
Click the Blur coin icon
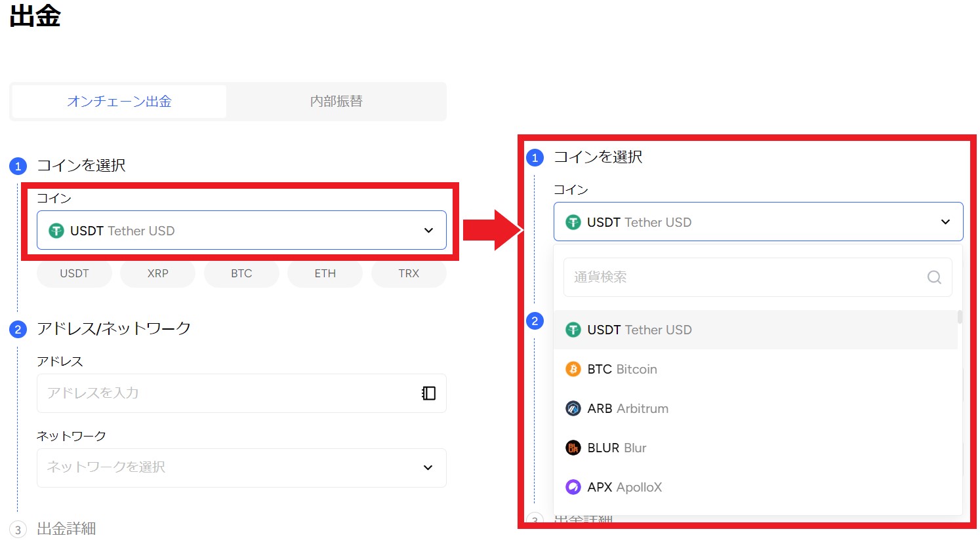pyautogui.click(x=573, y=448)
